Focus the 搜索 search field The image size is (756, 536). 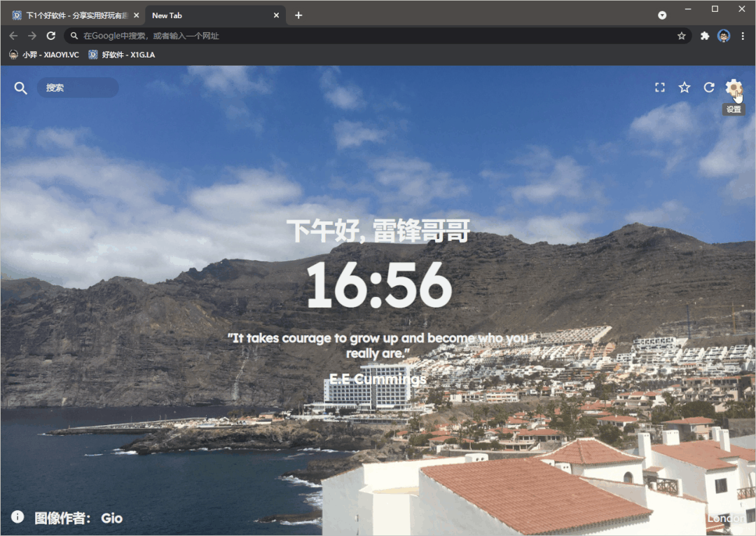(78, 88)
